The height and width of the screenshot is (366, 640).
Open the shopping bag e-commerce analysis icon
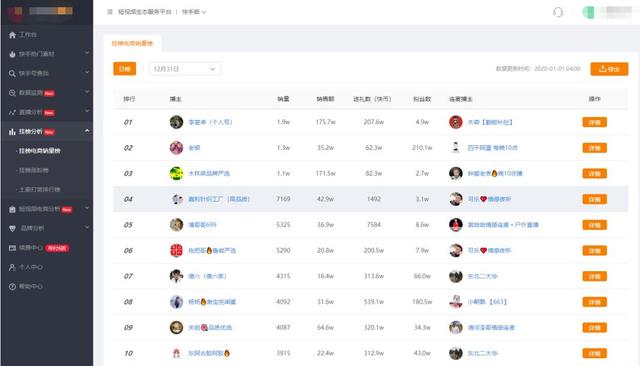point(12,209)
